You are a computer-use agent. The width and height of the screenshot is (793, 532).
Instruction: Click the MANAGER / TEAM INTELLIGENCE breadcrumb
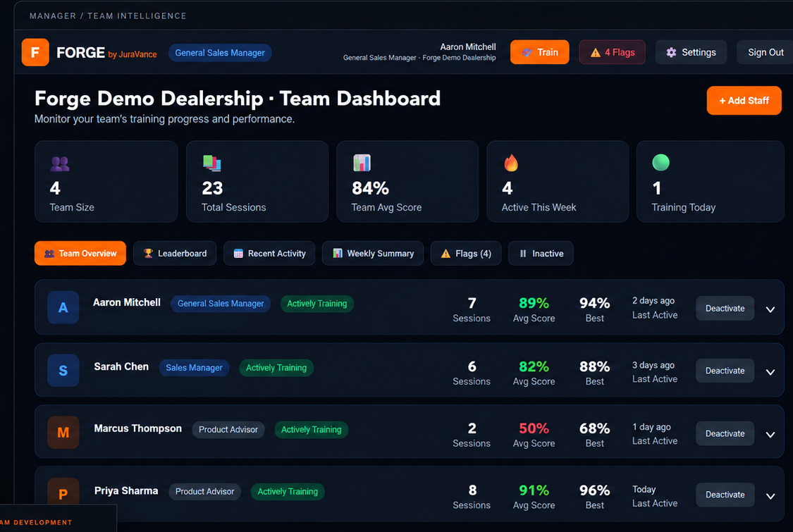[x=108, y=16]
